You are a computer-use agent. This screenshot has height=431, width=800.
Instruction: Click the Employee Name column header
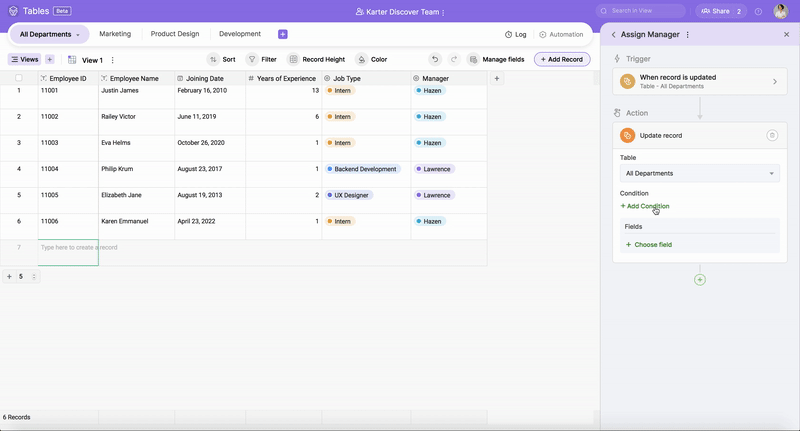pos(136,79)
